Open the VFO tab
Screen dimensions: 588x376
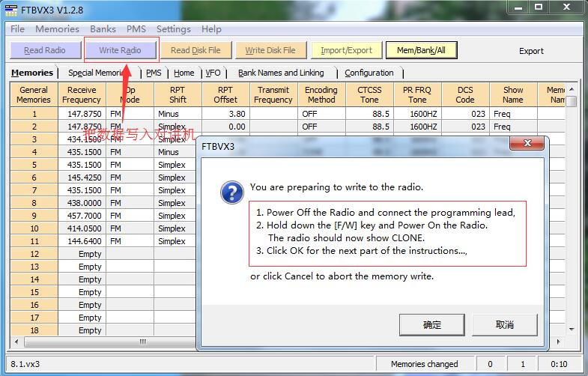click(x=213, y=73)
